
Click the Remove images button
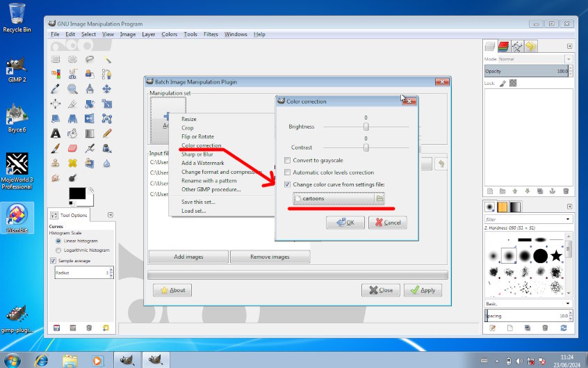click(x=270, y=257)
